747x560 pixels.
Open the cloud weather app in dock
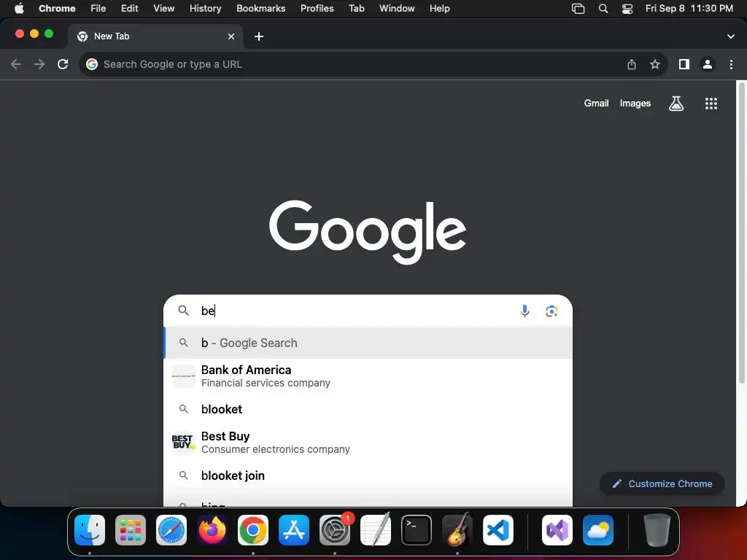[x=598, y=530]
